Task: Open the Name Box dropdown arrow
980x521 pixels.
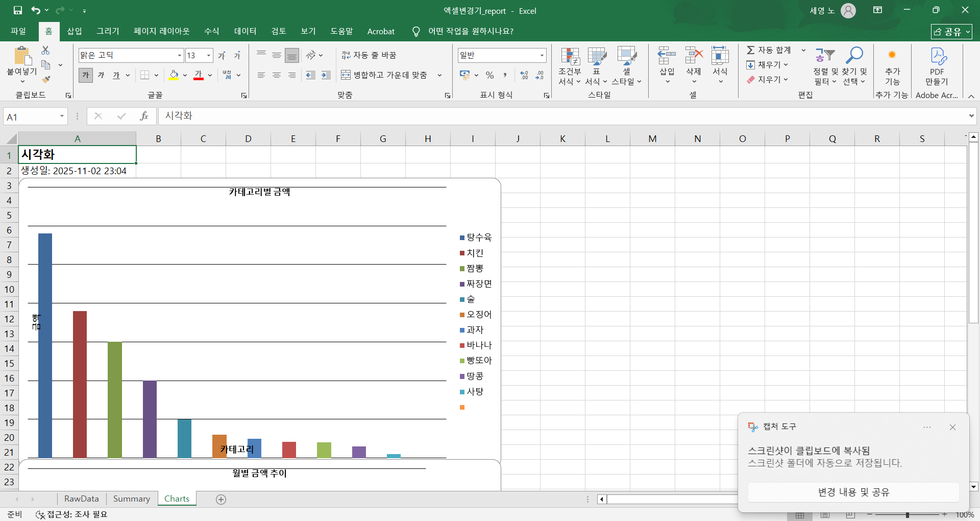Action: point(62,116)
